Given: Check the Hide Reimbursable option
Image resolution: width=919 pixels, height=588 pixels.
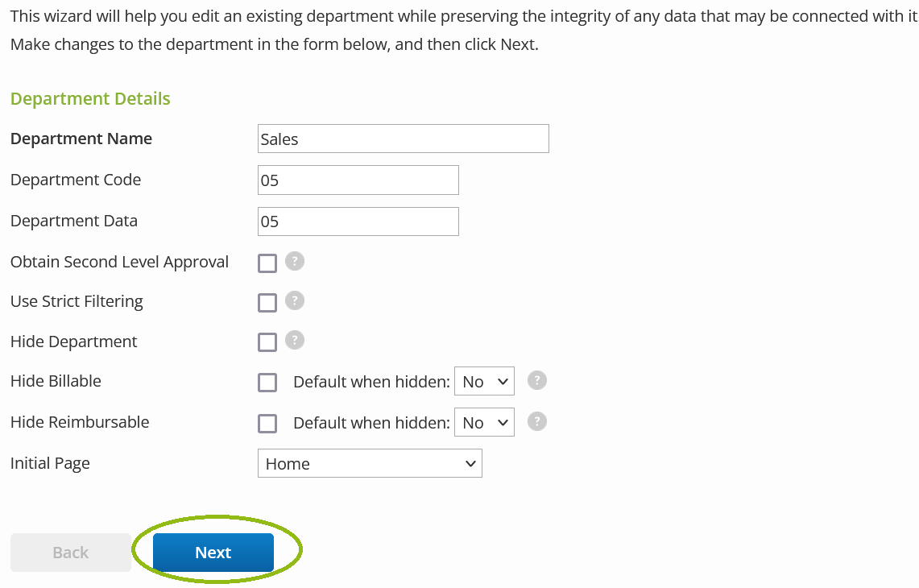Looking at the screenshot, I should [267, 423].
